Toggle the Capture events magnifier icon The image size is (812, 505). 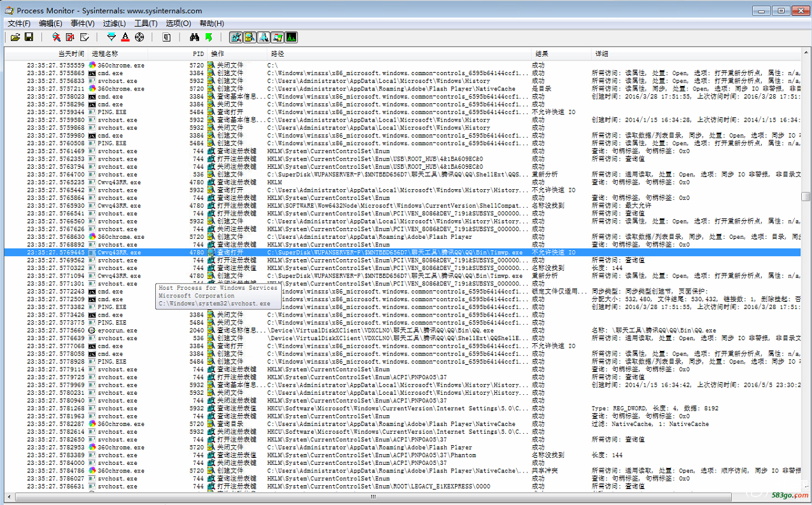pos(57,38)
